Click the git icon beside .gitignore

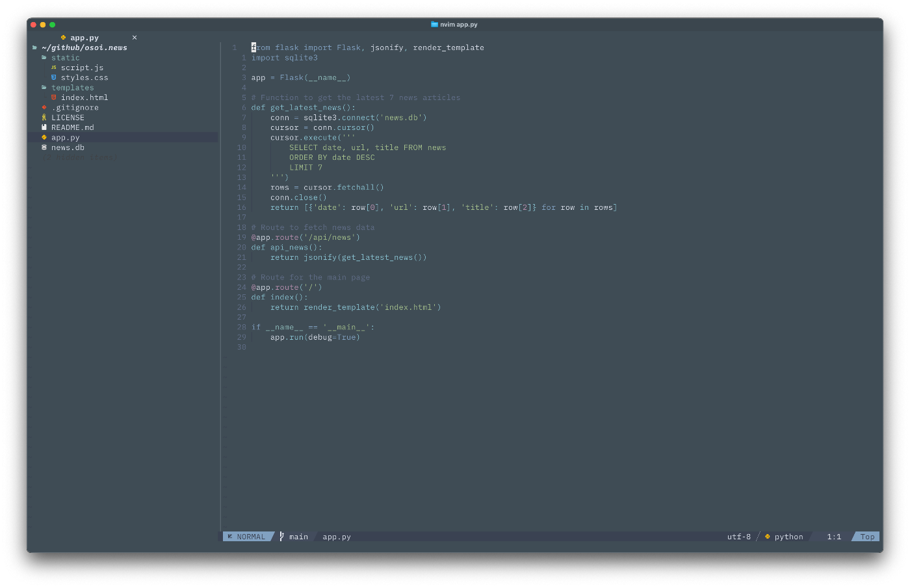pos(44,107)
